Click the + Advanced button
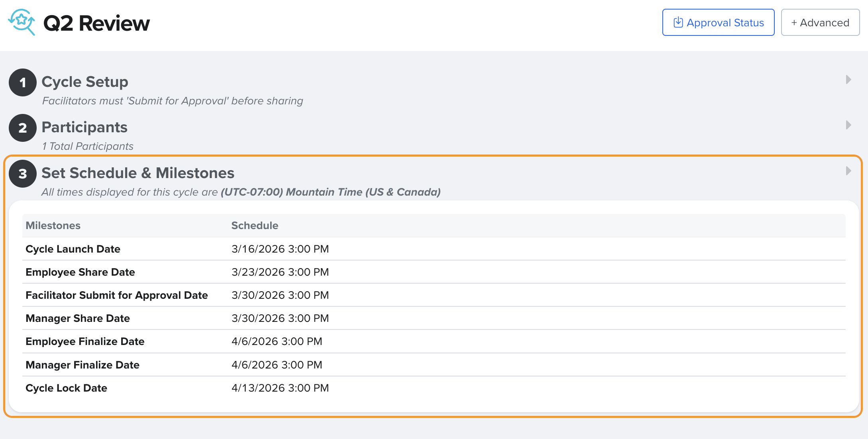Viewport: 868px width, 439px height. pyautogui.click(x=820, y=23)
